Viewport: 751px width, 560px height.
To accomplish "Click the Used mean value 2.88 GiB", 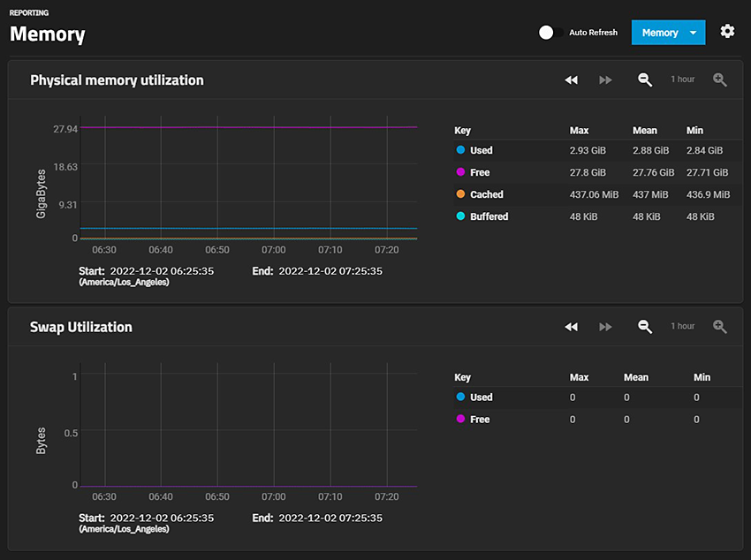I will [650, 150].
